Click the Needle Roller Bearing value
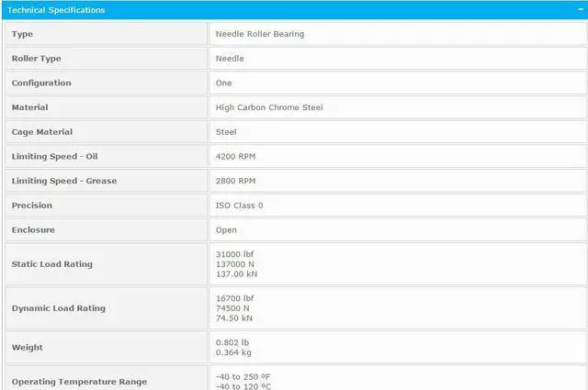588x390 pixels. [x=259, y=34]
